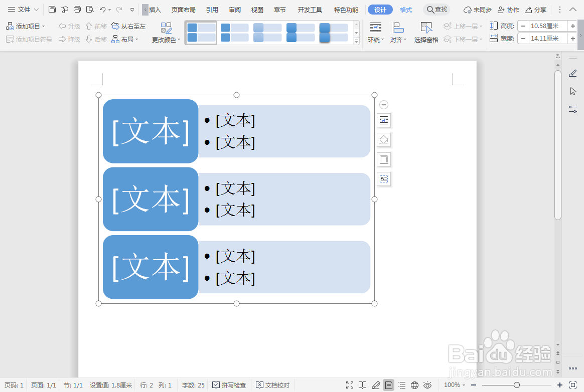Image resolution: width=584 pixels, height=392 pixels.
Task: Click the 分享 share button
Action: tap(535, 10)
